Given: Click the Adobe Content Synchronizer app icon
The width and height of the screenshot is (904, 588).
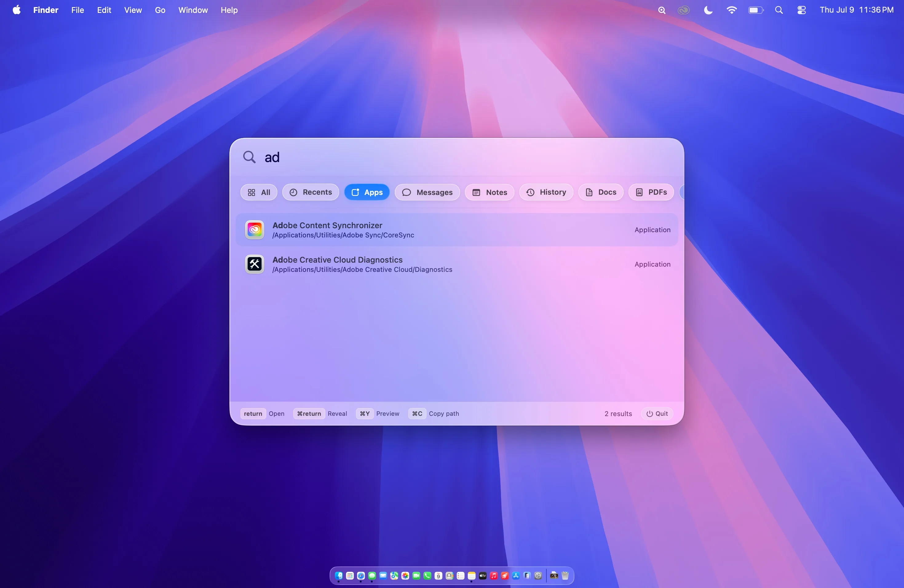Looking at the screenshot, I should click(255, 230).
